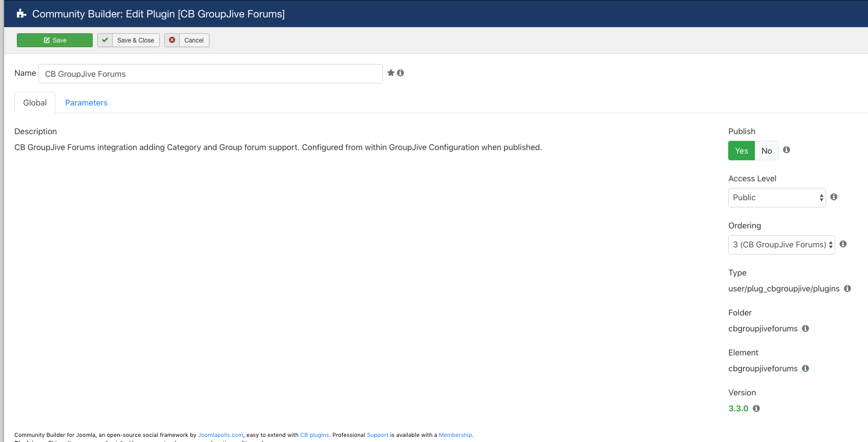Click the Type info icon
Image resolution: width=868 pixels, height=442 pixels.
click(848, 288)
